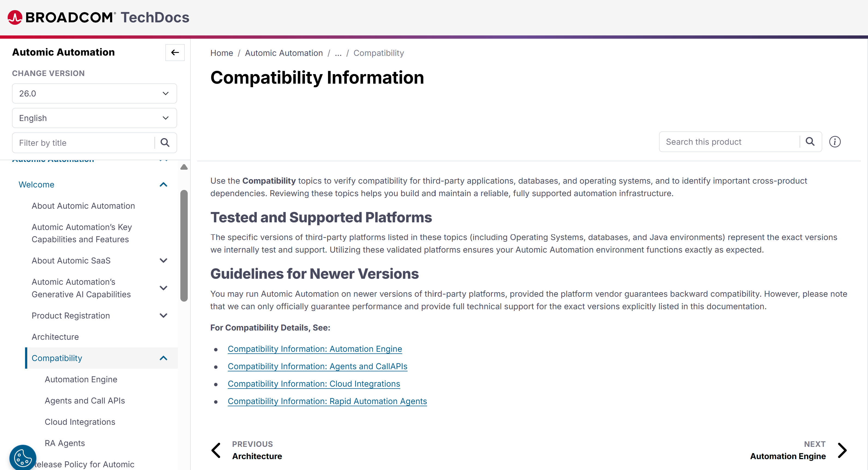This screenshot has width=868, height=470.
Task: Select Architecture in the sidebar
Action: point(55,337)
